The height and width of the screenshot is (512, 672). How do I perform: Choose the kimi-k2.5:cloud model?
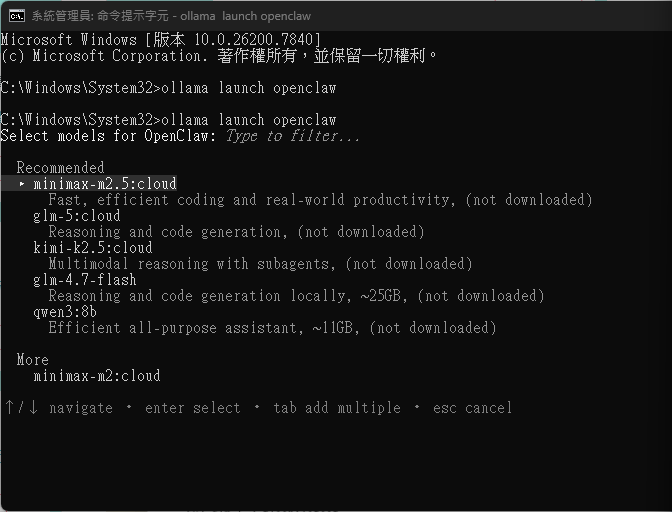[92, 248]
